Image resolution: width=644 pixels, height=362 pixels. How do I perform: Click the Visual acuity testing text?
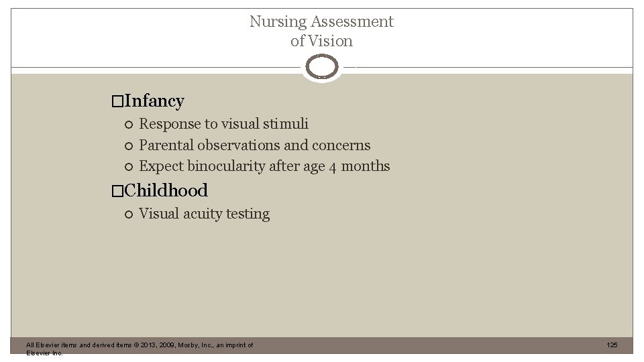(x=204, y=215)
